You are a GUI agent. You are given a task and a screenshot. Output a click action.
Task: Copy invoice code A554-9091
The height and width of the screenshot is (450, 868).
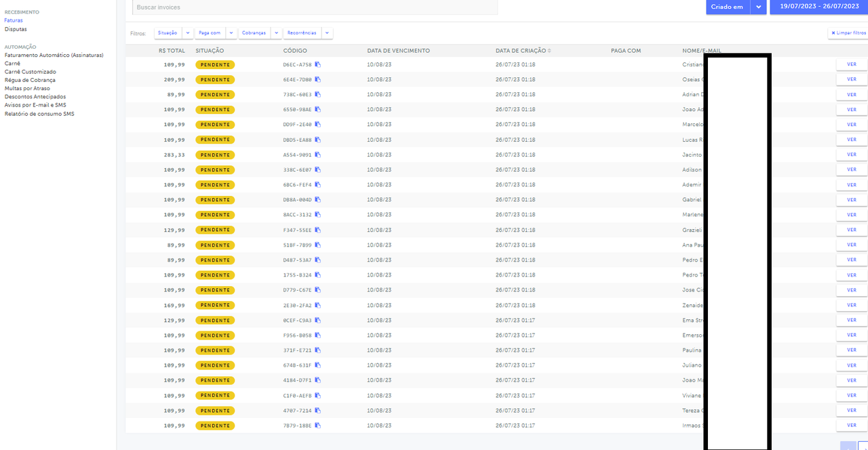click(318, 155)
